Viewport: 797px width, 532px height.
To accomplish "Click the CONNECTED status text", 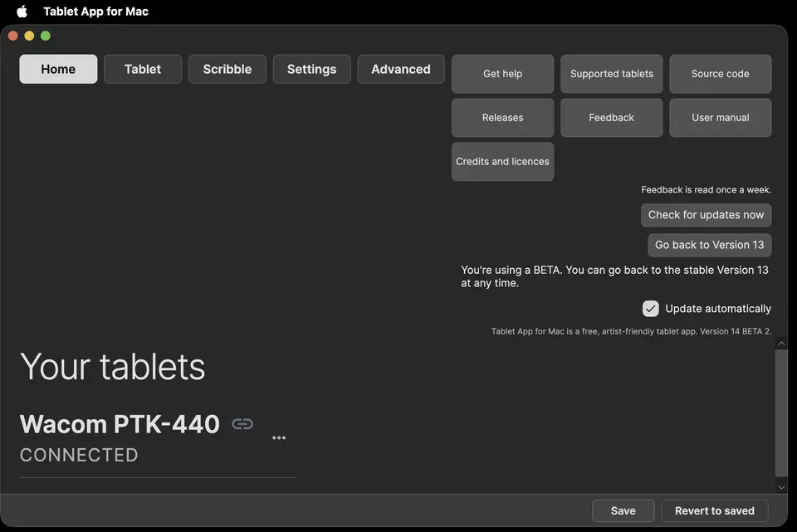I will pos(80,455).
